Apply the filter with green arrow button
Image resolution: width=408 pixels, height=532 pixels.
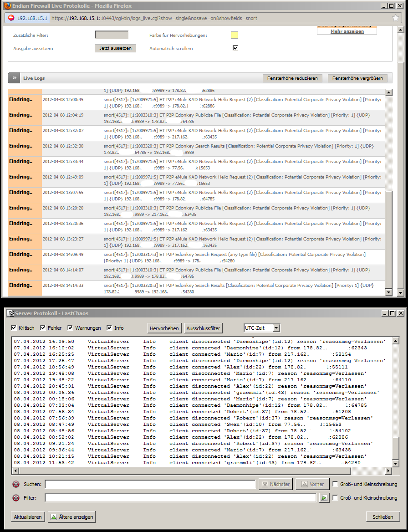[x=324, y=498]
